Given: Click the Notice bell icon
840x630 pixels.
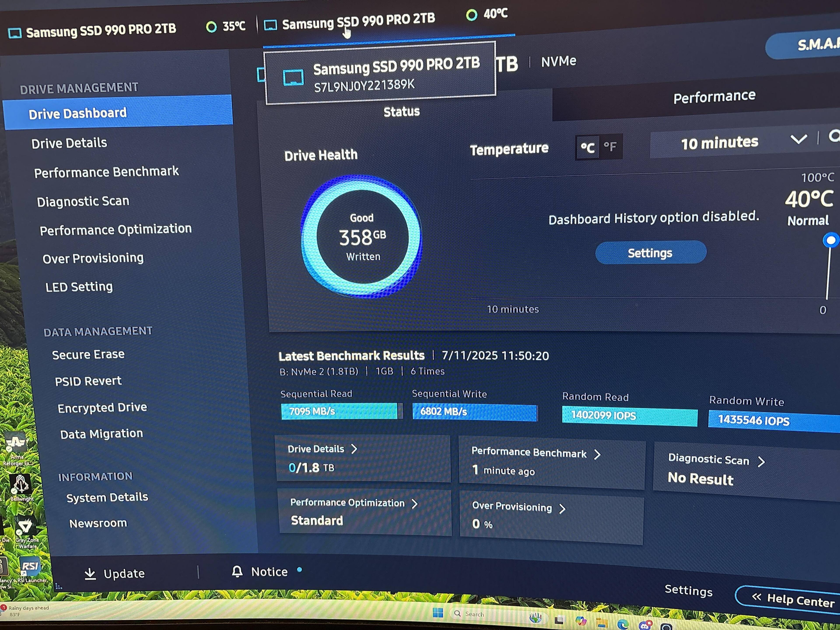Looking at the screenshot, I should [237, 571].
